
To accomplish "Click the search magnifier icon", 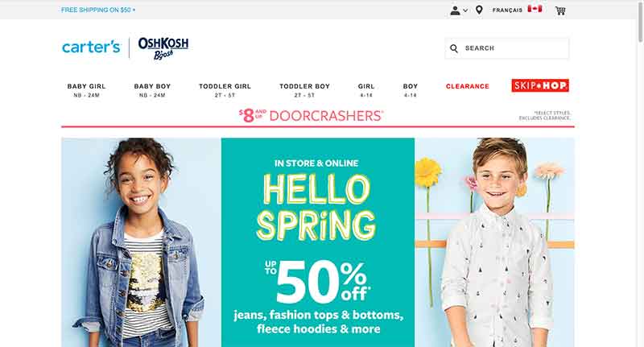I will pyautogui.click(x=454, y=48).
